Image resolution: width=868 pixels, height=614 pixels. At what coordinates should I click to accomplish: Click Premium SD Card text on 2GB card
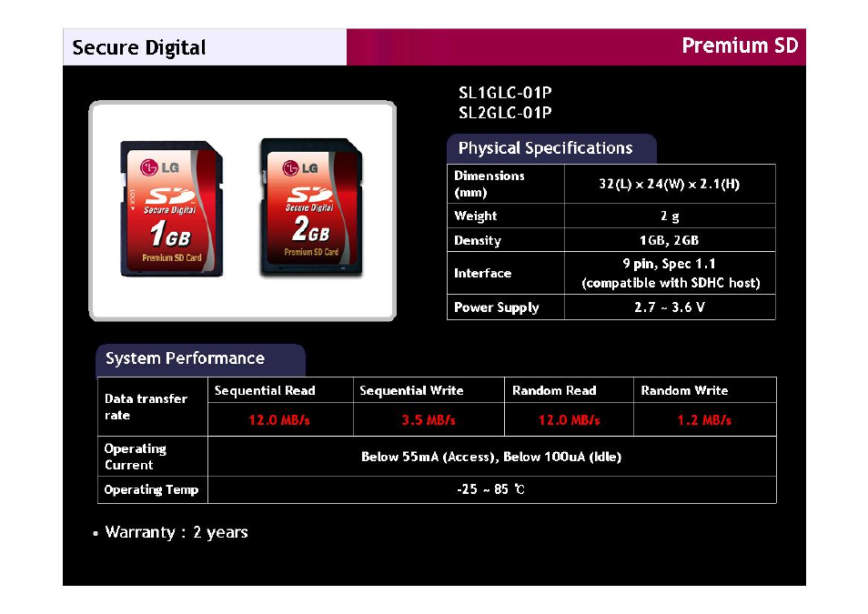(311, 252)
